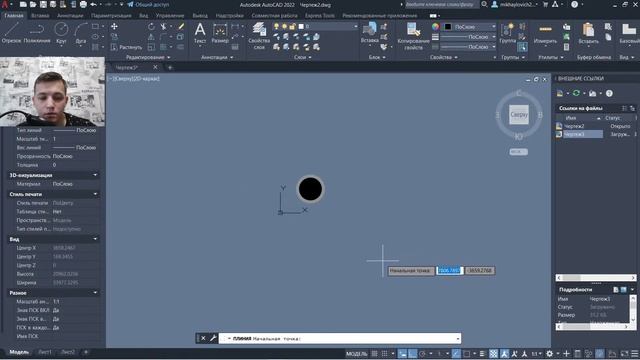Image resolution: width=640 pixels, height=360 pixels.
Task: Click the color wheel object color icon
Action: point(436,27)
